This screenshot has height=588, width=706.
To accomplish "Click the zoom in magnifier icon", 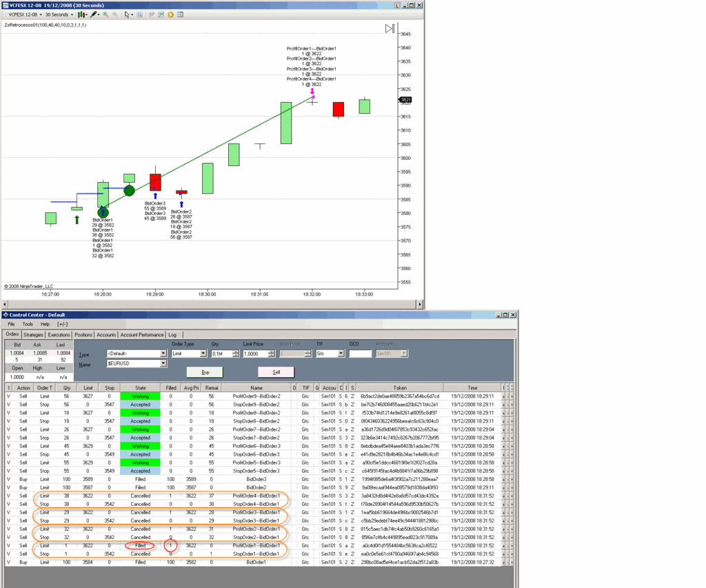I will pos(105,14).
